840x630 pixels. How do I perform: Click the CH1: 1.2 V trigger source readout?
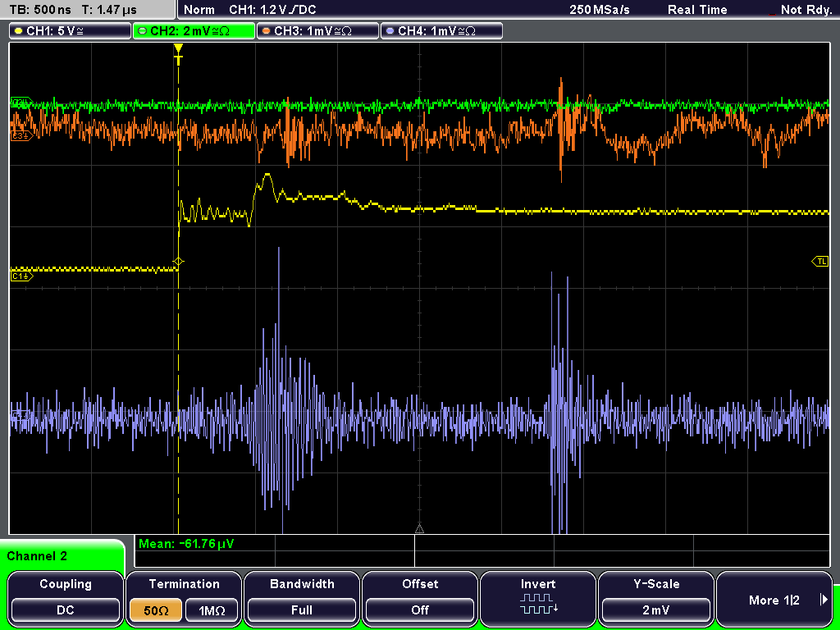272,10
